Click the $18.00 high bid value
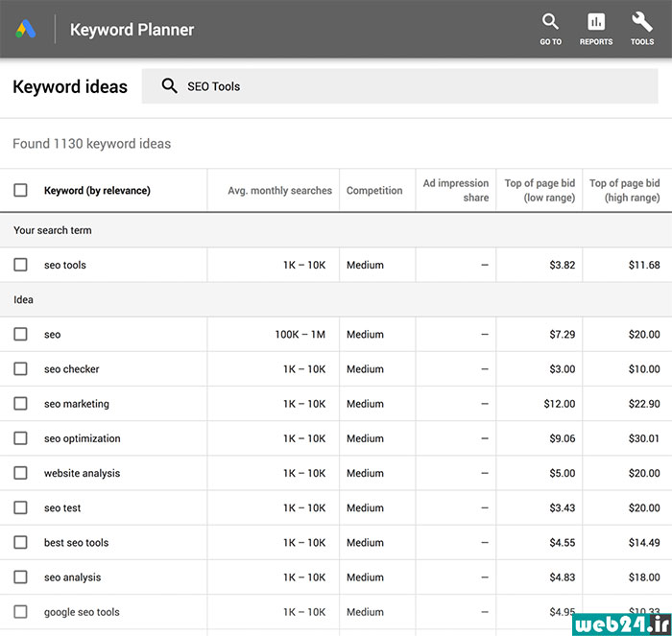The width and height of the screenshot is (672, 636). 644,577
